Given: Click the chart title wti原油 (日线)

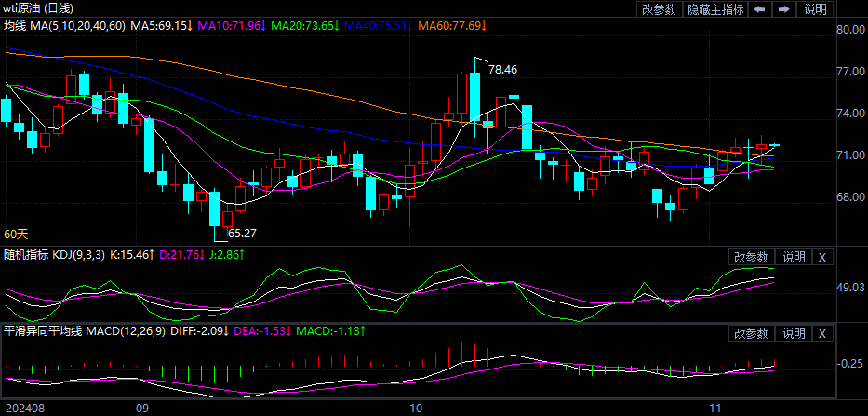Looking at the screenshot, I should click(x=38, y=8).
